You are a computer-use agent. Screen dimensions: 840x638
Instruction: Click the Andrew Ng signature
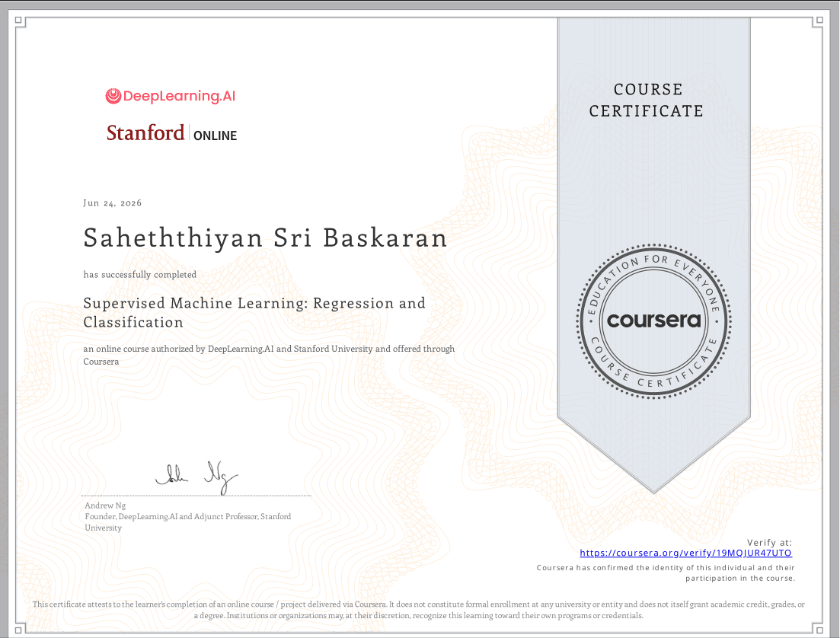pos(196,477)
